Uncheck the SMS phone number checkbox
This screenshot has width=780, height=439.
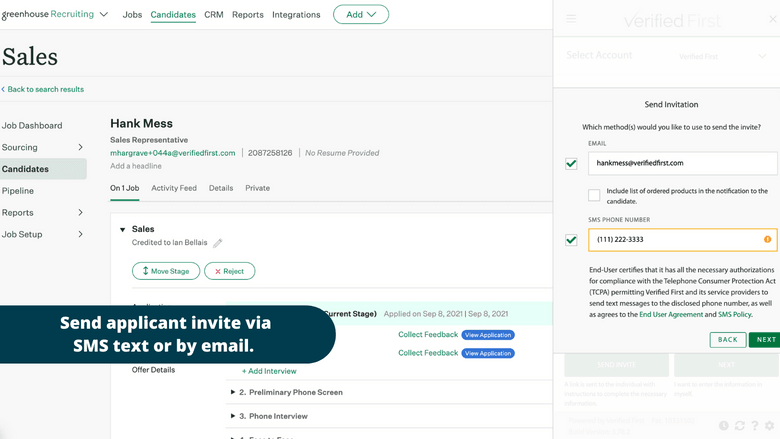pos(571,240)
